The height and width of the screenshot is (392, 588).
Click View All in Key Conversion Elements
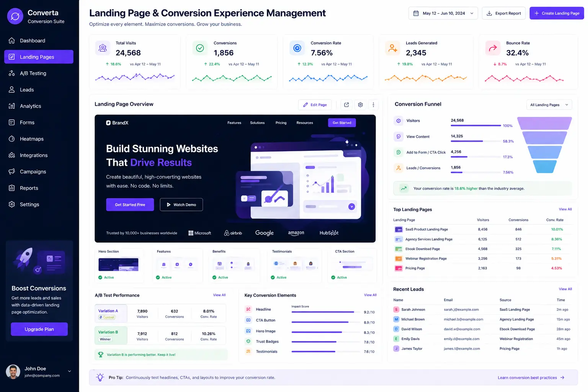pyautogui.click(x=370, y=295)
